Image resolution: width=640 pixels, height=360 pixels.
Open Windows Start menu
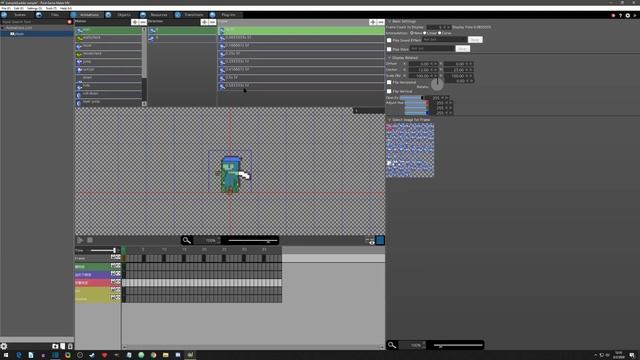pyautogui.click(x=6, y=355)
